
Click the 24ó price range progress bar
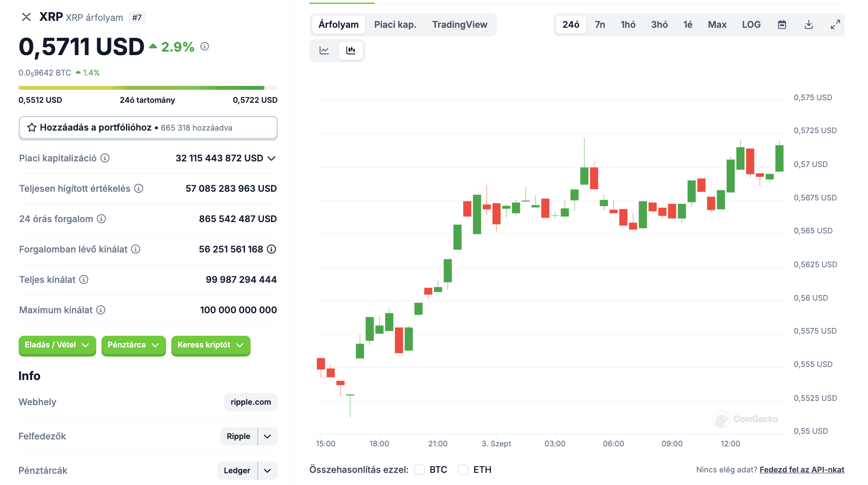click(x=148, y=88)
